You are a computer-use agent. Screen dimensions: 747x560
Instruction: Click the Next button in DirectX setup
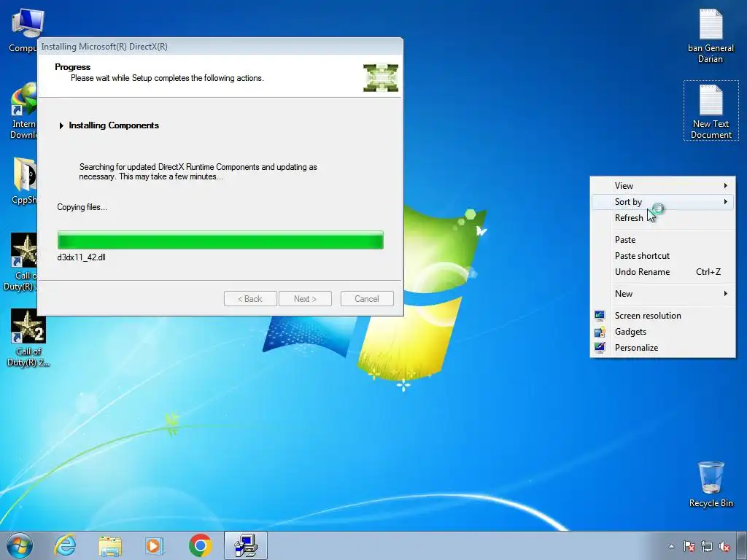305,298
